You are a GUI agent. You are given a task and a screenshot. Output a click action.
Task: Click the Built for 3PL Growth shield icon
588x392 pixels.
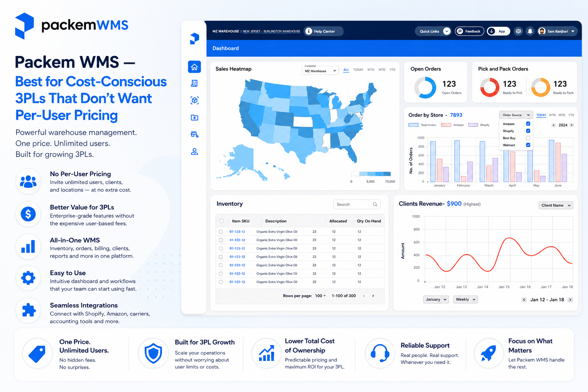(154, 353)
